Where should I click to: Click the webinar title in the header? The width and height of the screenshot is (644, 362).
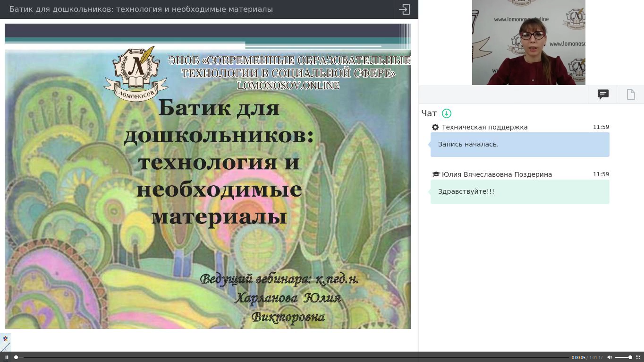point(141,9)
